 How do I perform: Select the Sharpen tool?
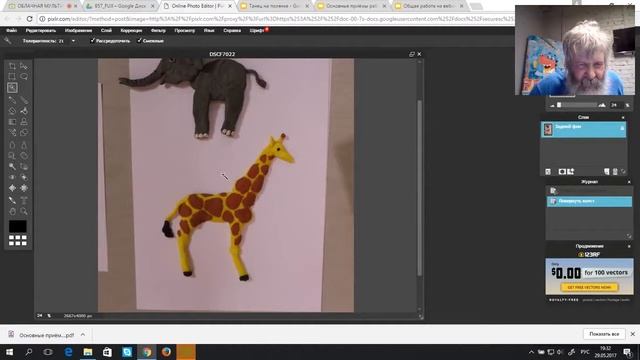click(x=24, y=145)
